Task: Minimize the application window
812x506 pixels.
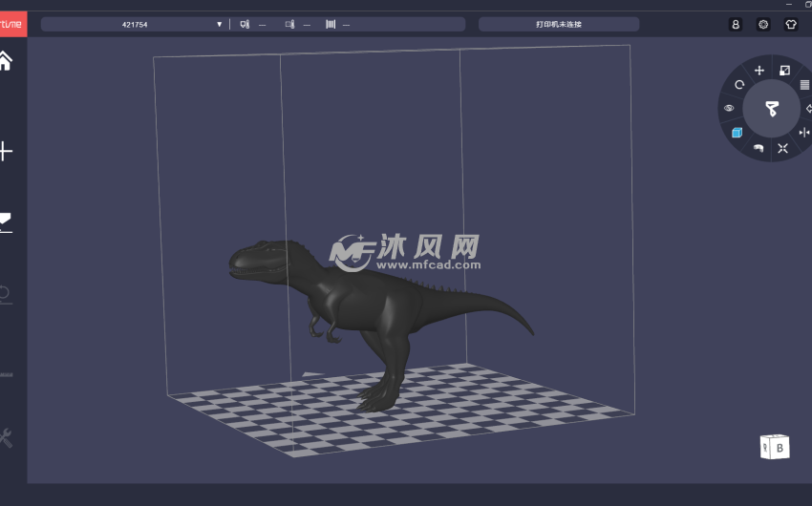Action: 789,4
